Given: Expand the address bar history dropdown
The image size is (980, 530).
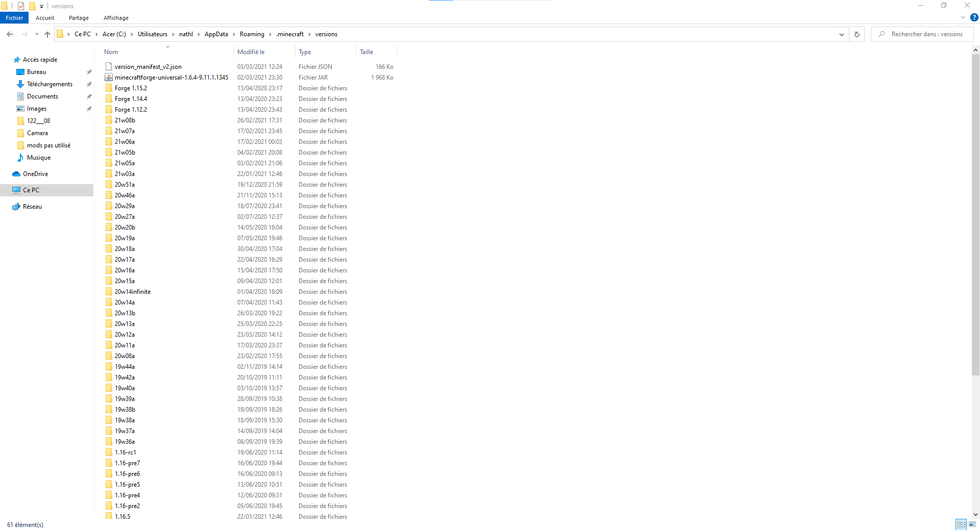Looking at the screenshot, I should coord(841,34).
